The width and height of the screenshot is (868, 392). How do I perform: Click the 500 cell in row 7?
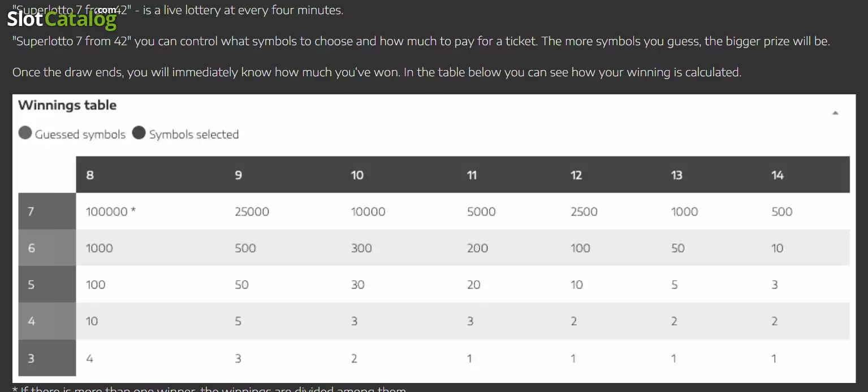pos(782,212)
